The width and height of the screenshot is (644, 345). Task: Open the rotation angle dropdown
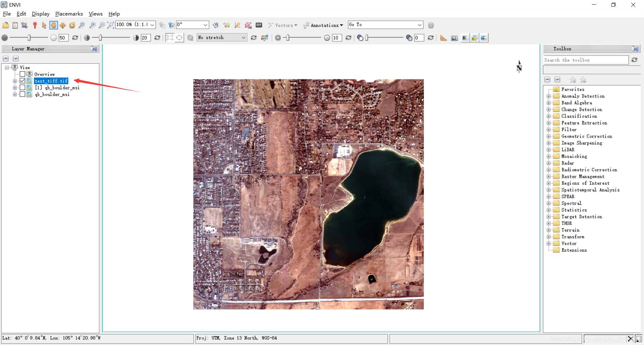205,25
